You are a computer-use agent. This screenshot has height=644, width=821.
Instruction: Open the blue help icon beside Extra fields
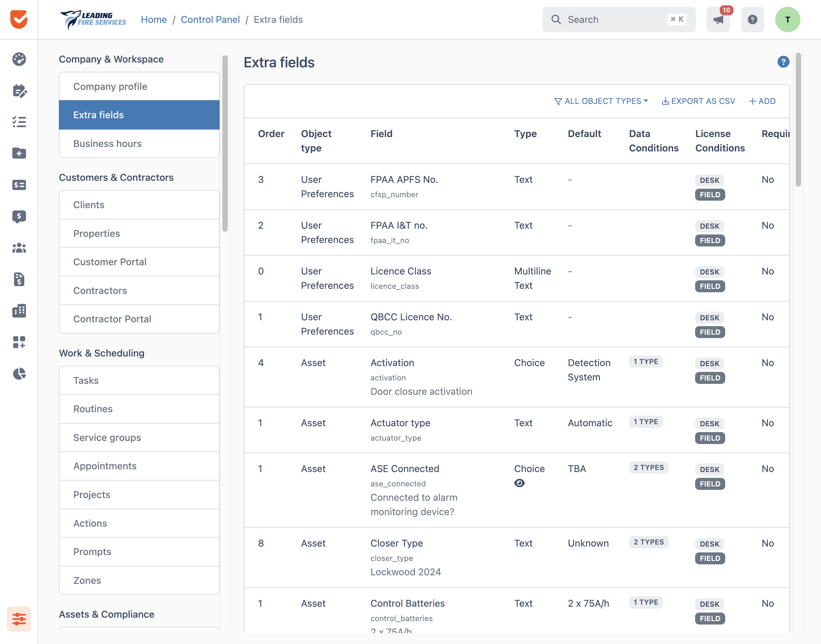[783, 62]
